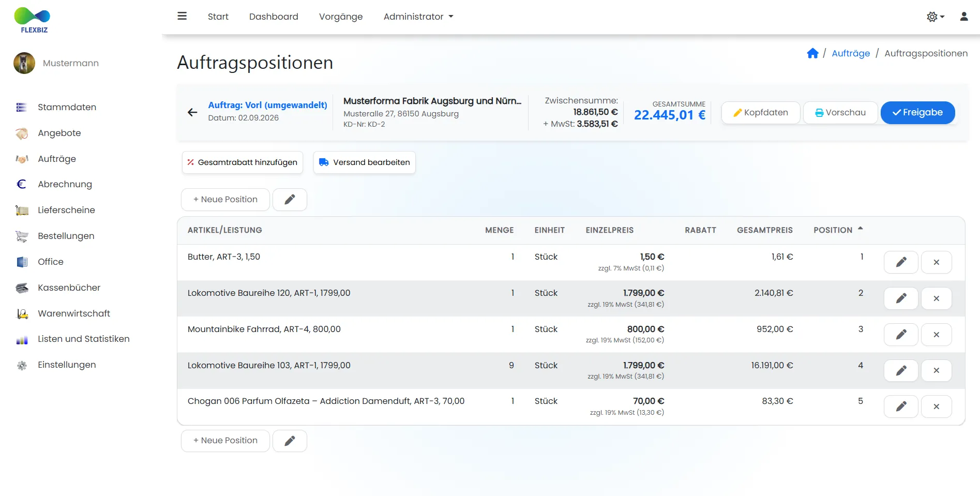Screen dimensions: 980x496
Task: Delete the Butter position
Action: click(x=936, y=262)
